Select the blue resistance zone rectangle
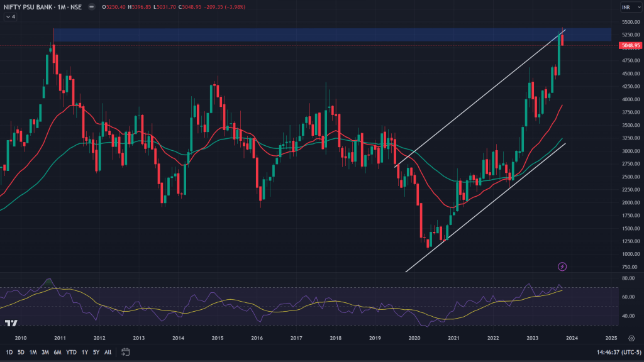Image resolution: width=644 pixels, height=362 pixels. point(314,35)
